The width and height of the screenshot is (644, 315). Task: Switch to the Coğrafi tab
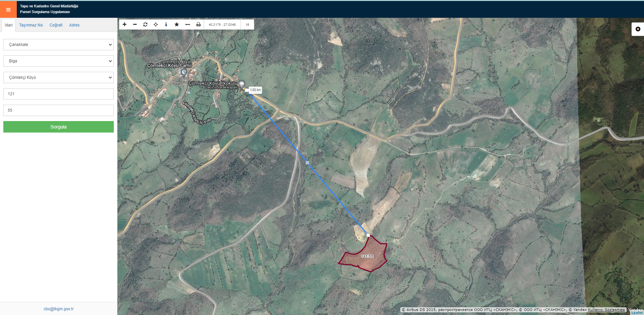pos(56,25)
